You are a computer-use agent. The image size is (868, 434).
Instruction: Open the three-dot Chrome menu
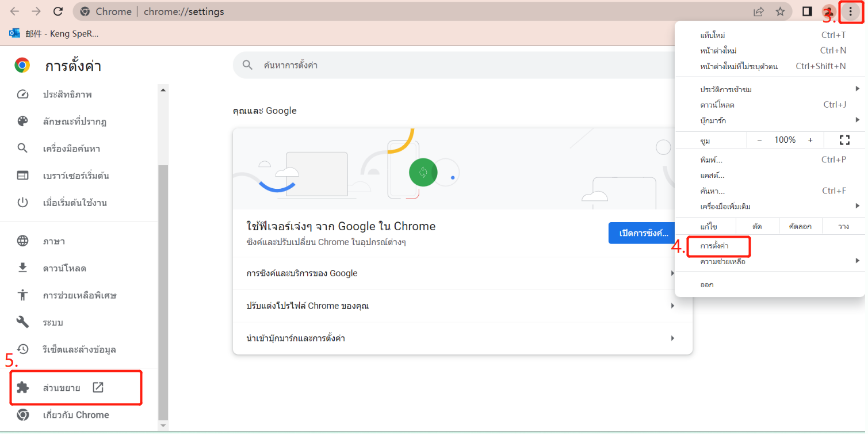click(x=851, y=12)
